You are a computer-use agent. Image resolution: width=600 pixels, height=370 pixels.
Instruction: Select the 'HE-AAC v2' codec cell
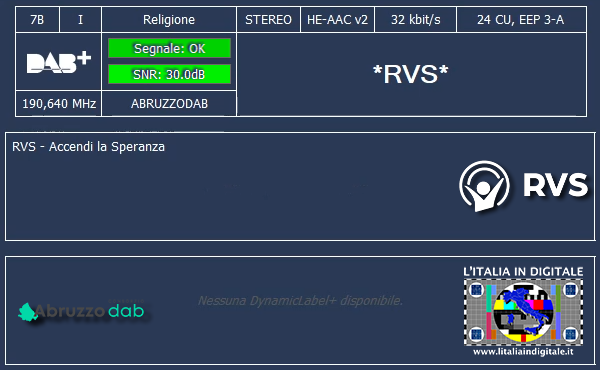click(337, 20)
